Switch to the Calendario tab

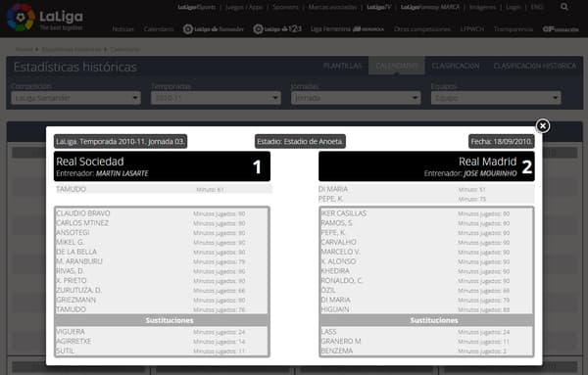point(396,66)
